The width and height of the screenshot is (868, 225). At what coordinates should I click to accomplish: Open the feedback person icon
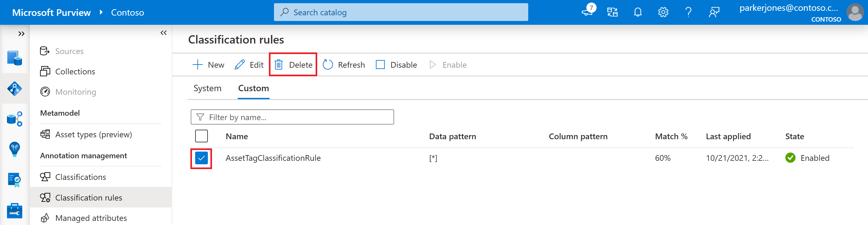tap(714, 12)
